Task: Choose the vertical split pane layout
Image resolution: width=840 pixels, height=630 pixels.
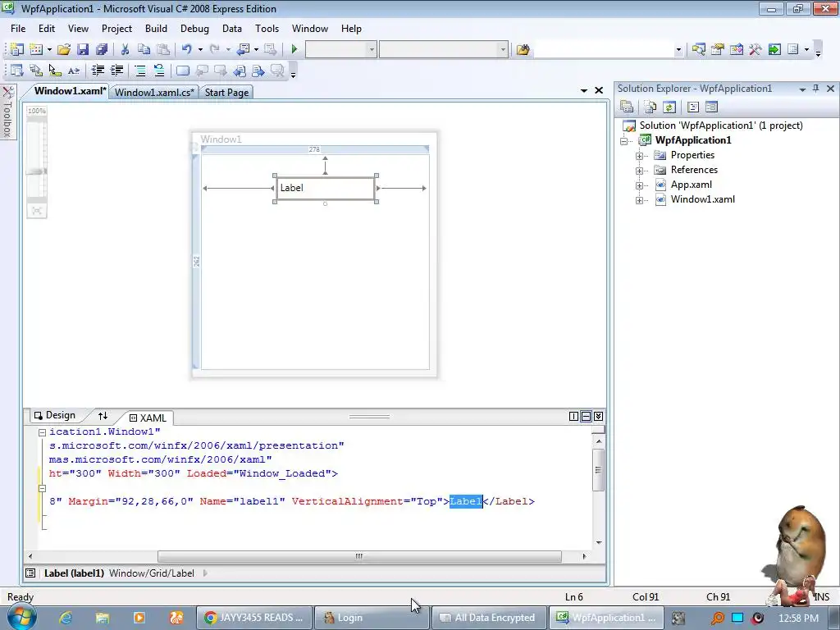Action: click(x=573, y=416)
